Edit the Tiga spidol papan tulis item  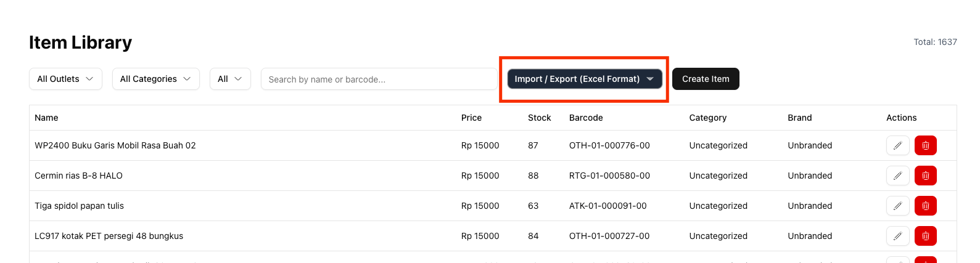point(897,206)
